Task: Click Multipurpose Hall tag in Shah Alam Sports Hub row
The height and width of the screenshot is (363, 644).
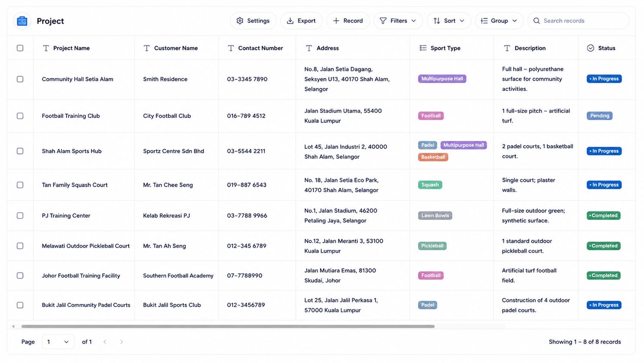Action: click(x=463, y=145)
